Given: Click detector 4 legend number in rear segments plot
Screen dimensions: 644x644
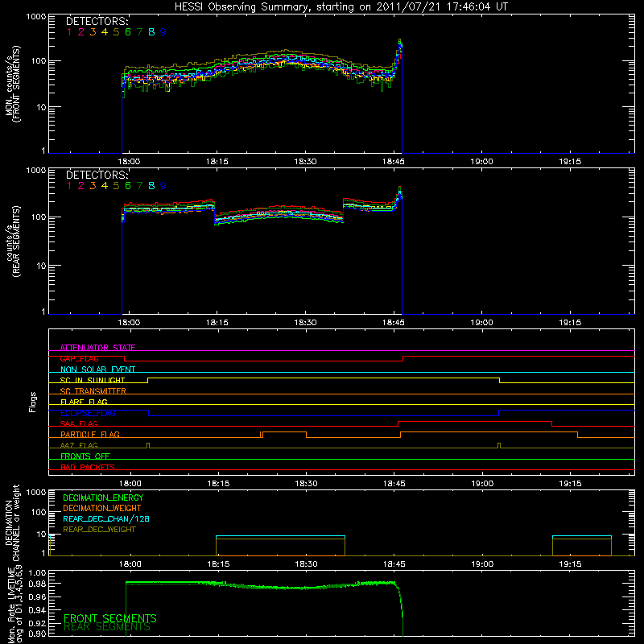Looking at the screenshot, I should (x=105, y=186).
